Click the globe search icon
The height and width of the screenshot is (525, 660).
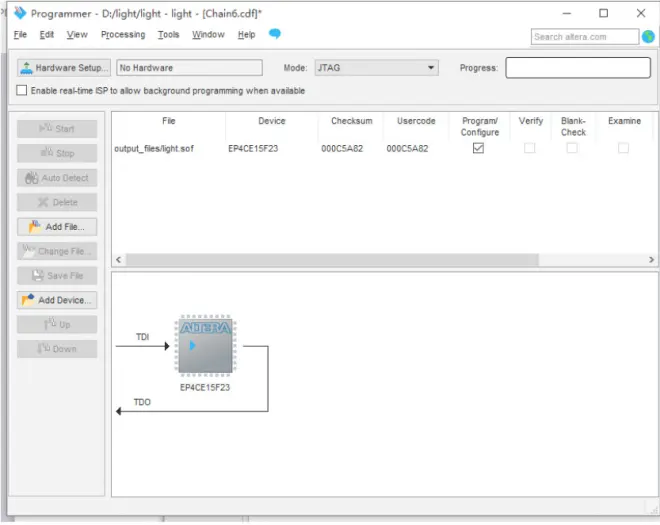(x=648, y=37)
